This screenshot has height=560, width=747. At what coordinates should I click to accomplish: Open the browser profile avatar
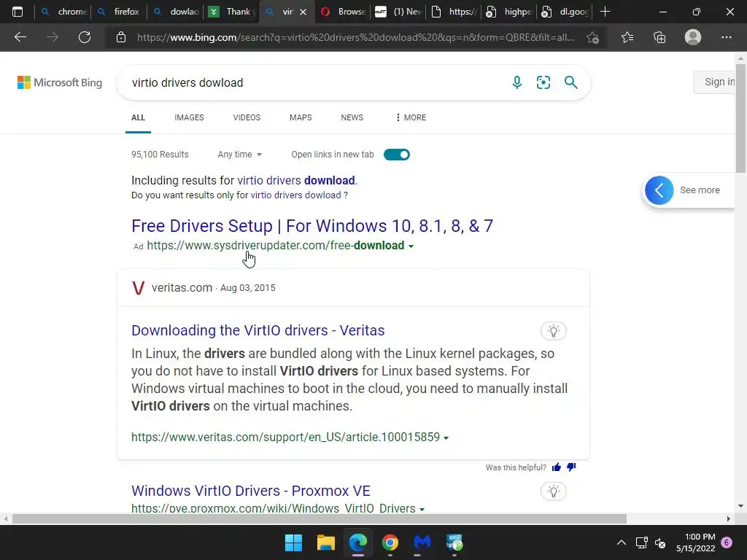click(693, 37)
